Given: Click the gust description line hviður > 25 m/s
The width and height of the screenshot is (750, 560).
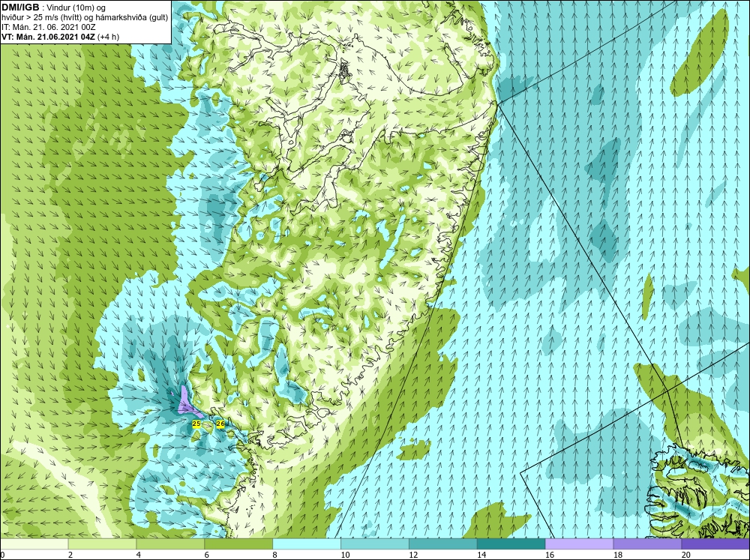Looking at the screenshot, I should tap(85, 18).
